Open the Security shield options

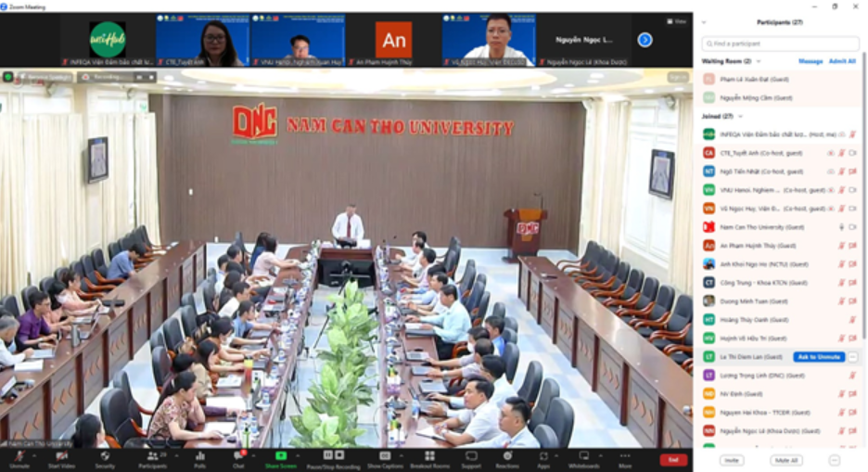(105, 459)
